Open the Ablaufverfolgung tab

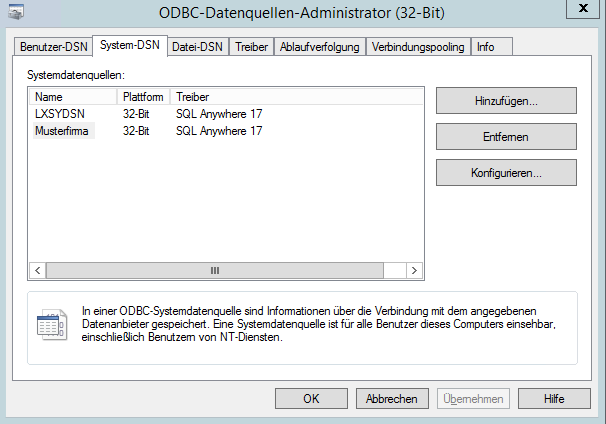tap(320, 47)
